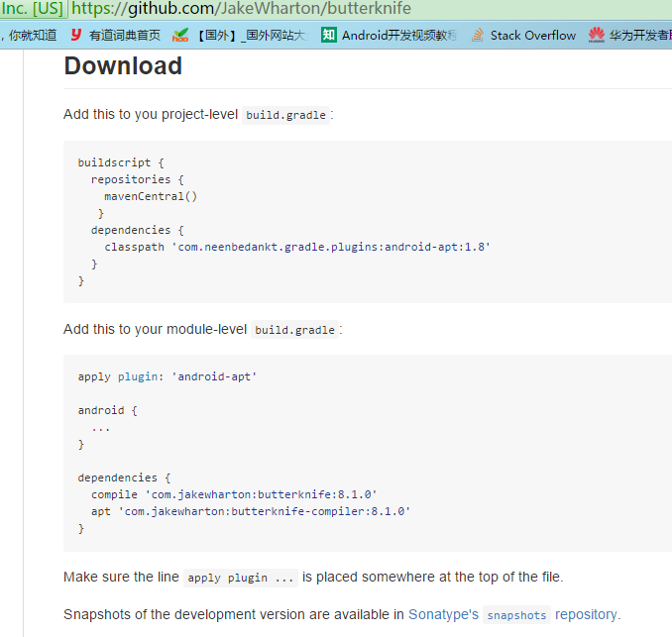672x637 pixels.
Task: Click the GitHub URL in the address bar
Action: coord(241,9)
